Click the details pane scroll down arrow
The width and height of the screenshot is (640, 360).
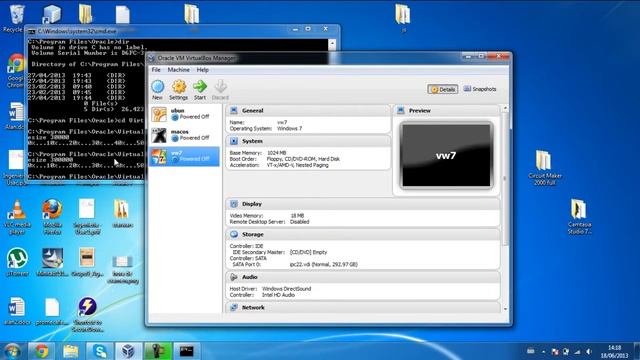pyautogui.click(x=506, y=309)
